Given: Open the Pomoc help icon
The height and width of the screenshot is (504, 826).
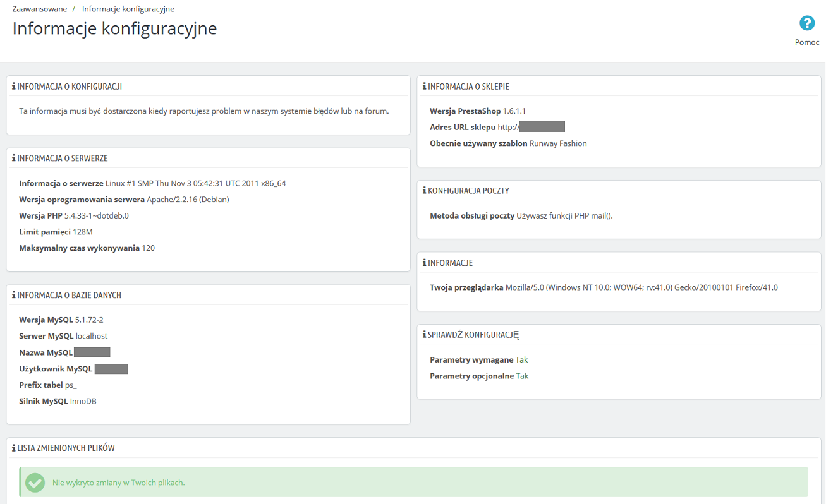Looking at the screenshot, I should point(807,23).
